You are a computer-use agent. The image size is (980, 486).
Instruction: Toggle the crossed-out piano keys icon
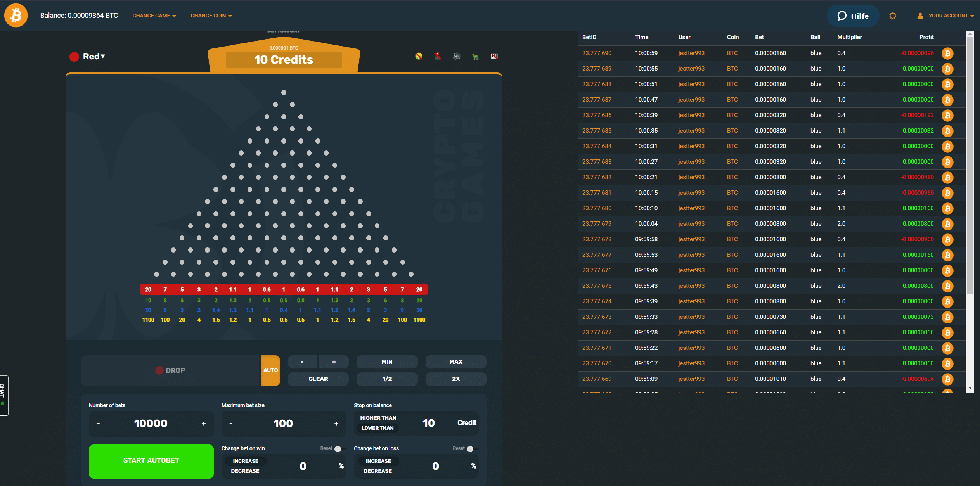[494, 56]
